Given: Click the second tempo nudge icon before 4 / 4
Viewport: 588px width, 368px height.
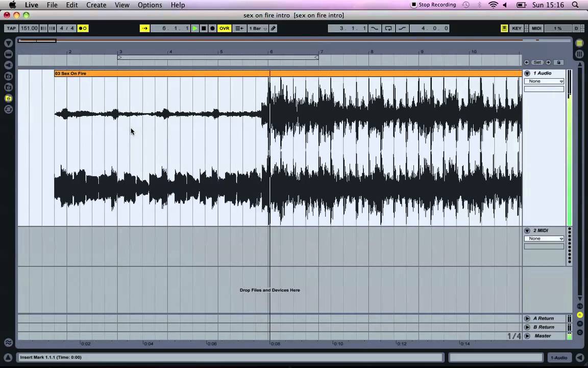Looking at the screenshot, I should pyautogui.click(x=52, y=28).
